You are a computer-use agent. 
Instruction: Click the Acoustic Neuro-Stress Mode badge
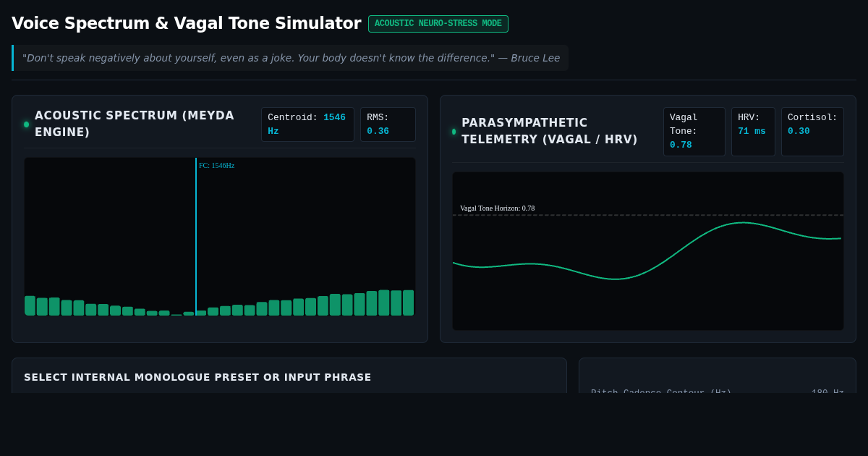438,24
